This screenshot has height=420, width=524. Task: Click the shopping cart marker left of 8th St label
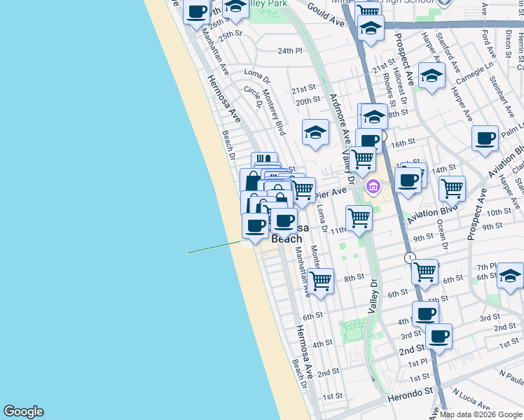point(320,283)
